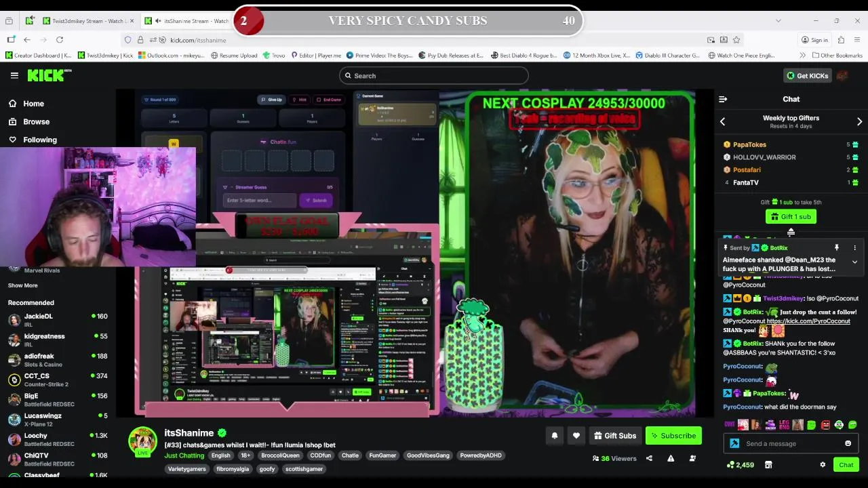Open pinned message options menu
This screenshot has height=488, width=868.
pos(854,248)
